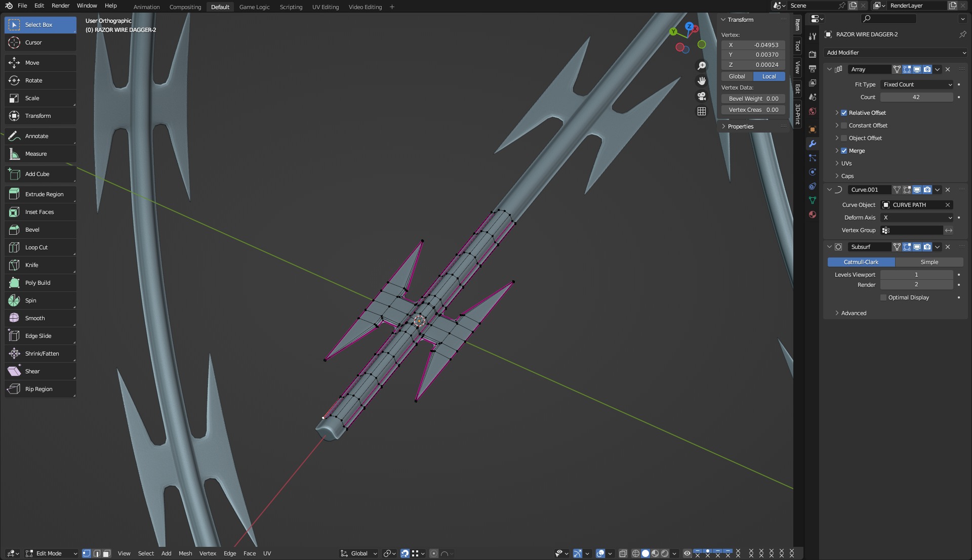Viewport: 972px width, 560px height.
Task: Open the Vertex menu in header
Action: click(x=208, y=553)
